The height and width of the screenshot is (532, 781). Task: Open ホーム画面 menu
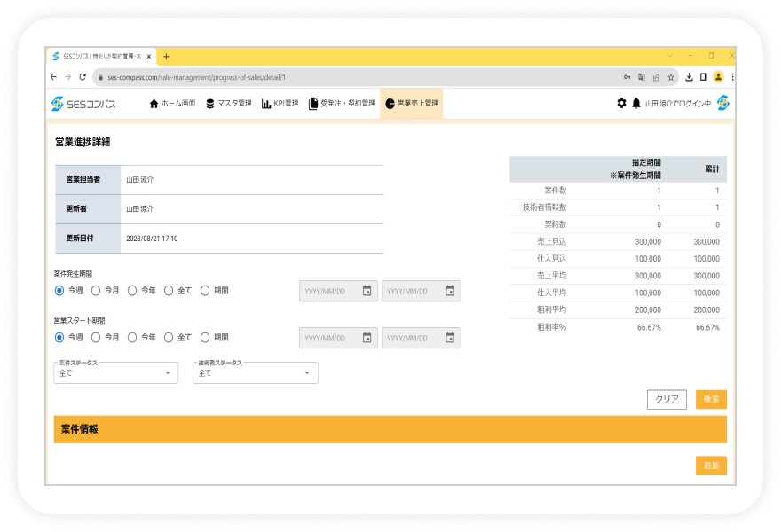tap(172, 103)
